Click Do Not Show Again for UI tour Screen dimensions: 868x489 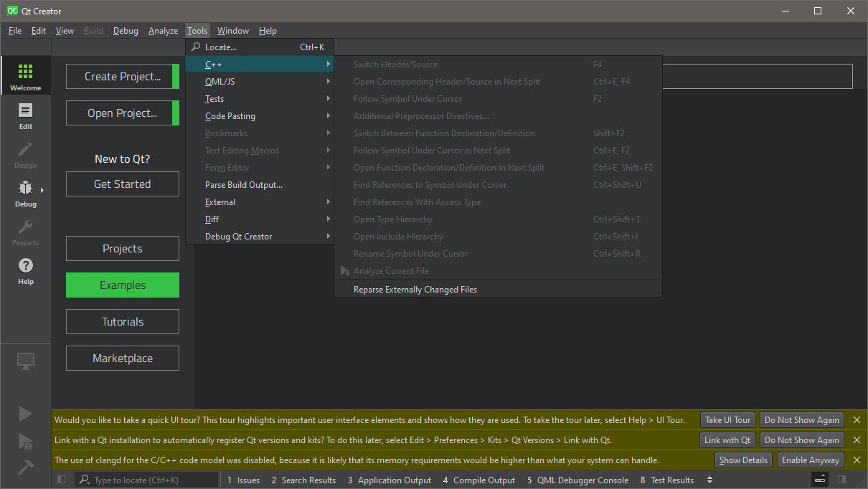802,420
